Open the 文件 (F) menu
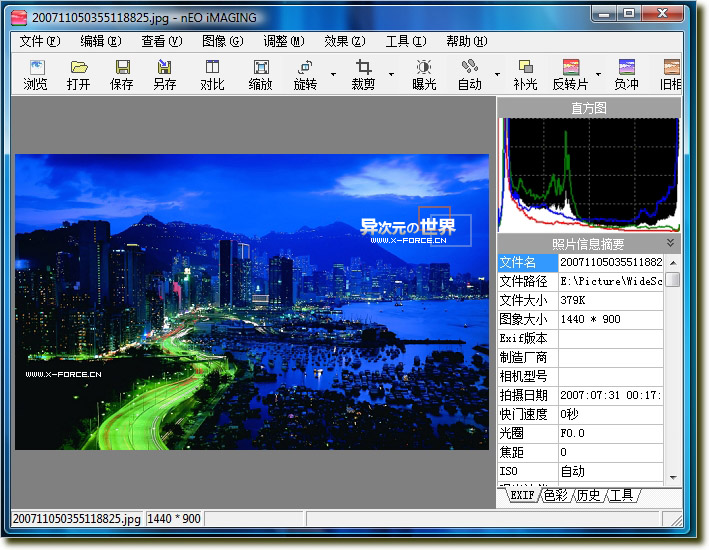Image resolution: width=709 pixels, height=550 pixels. (40, 42)
